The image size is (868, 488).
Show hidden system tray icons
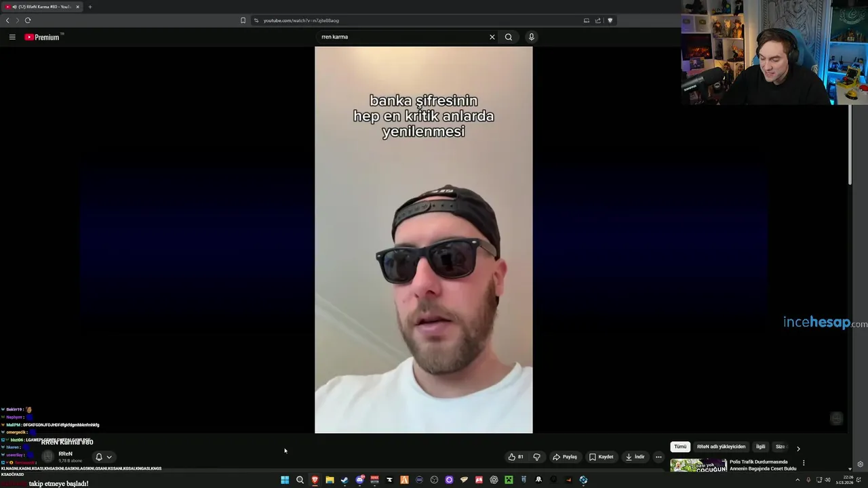[797, 480]
